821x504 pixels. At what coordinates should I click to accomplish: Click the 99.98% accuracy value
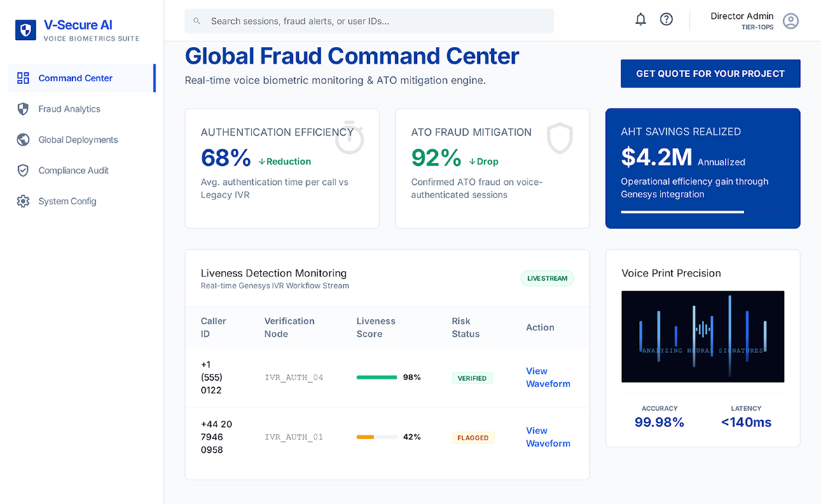pyautogui.click(x=659, y=422)
